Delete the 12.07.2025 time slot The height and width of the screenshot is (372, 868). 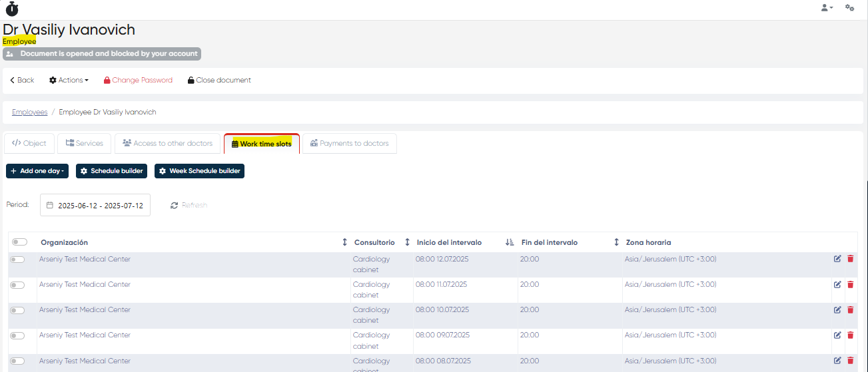click(x=850, y=259)
